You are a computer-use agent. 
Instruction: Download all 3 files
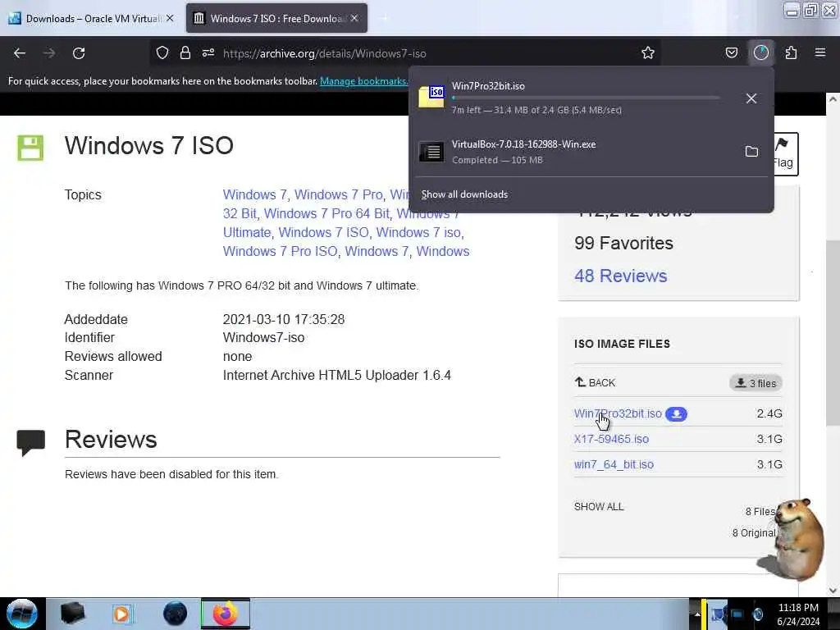[756, 383]
